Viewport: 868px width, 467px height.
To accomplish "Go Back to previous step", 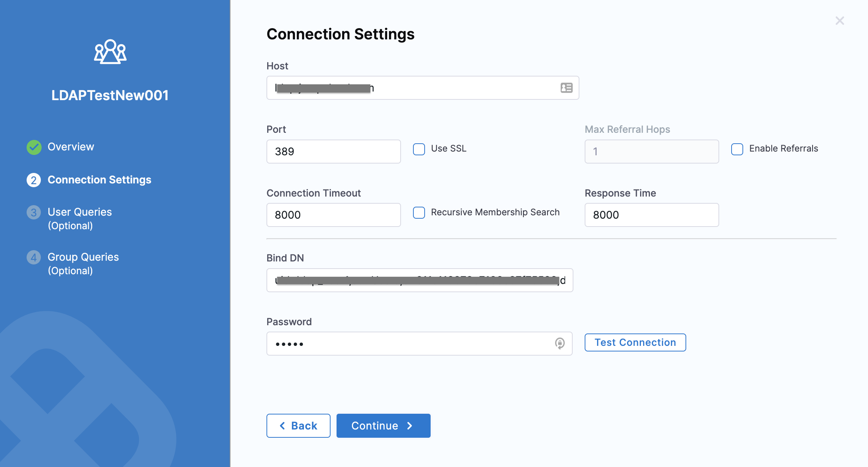I will pos(298,426).
